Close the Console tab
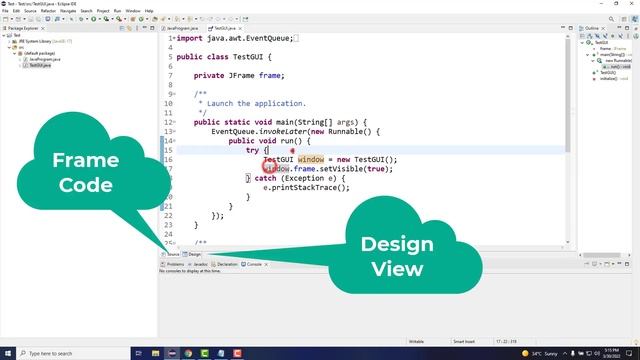640x360 pixels. pos(267,264)
